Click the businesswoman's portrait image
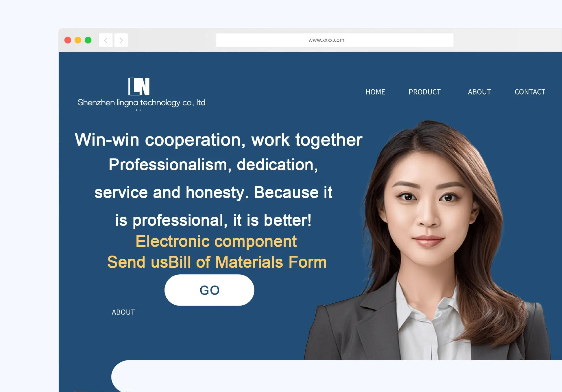 pyautogui.click(x=428, y=240)
